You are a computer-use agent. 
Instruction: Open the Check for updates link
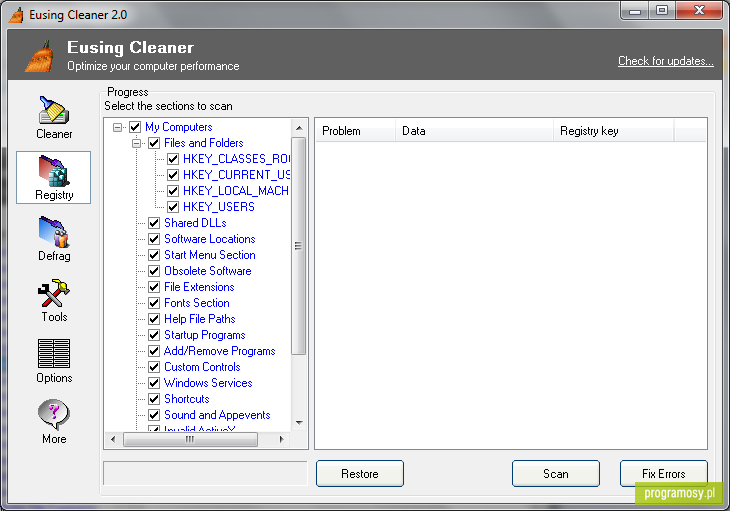(x=665, y=61)
